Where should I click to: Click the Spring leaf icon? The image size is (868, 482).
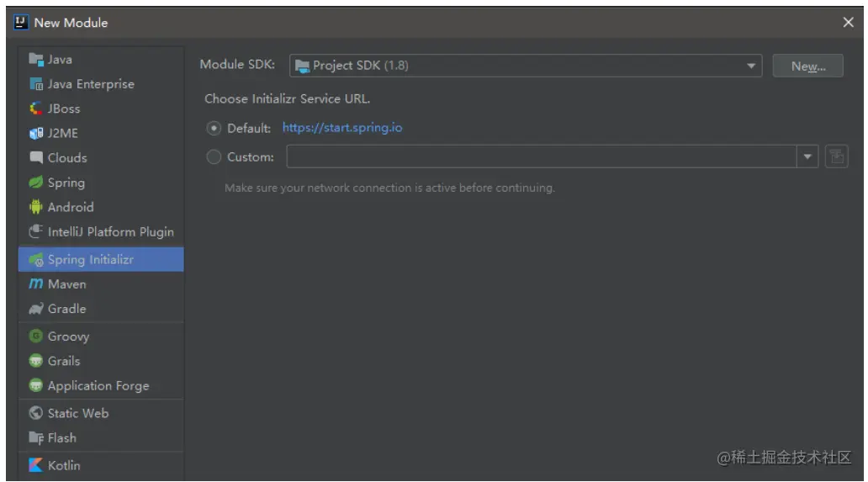point(36,182)
